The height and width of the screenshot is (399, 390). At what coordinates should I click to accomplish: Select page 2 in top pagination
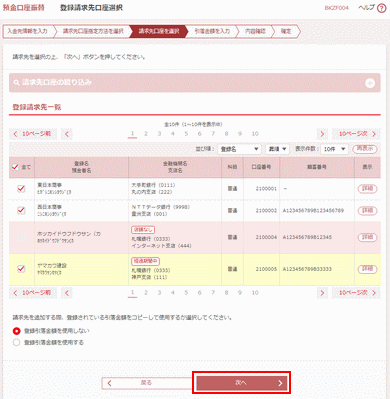click(x=146, y=134)
